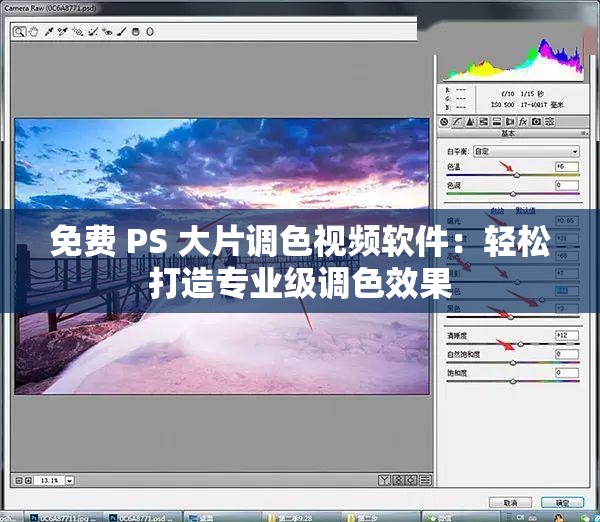This screenshot has width=600, height=522.
Task: Cycle the before/after preview Y icon
Action: tap(384, 480)
